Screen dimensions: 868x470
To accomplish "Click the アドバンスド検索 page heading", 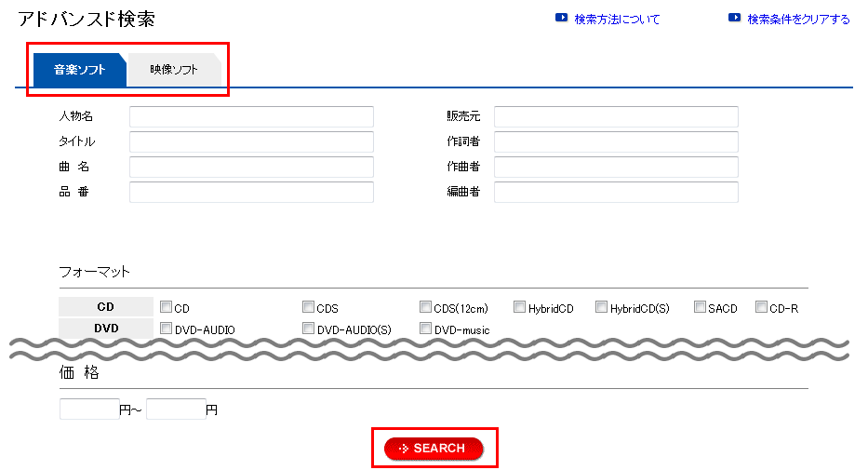I will [x=87, y=19].
